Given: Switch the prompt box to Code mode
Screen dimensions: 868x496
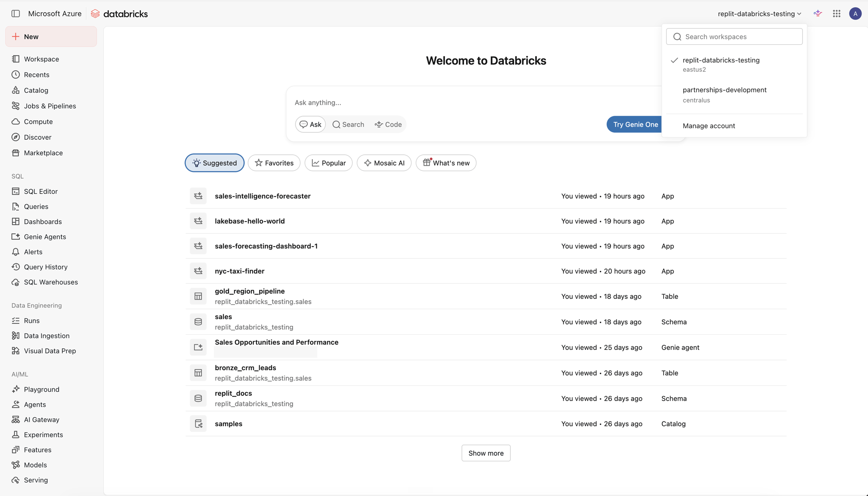Looking at the screenshot, I should (388, 124).
